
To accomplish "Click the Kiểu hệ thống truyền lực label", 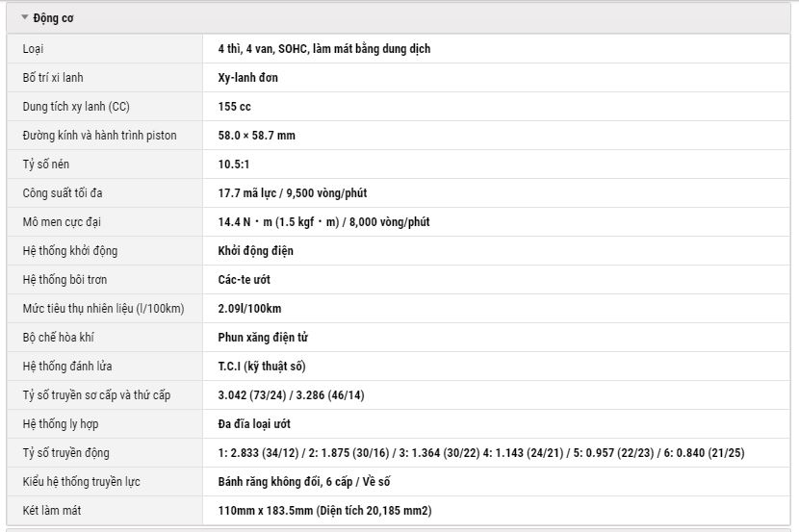I will click(x=81, y=482).
